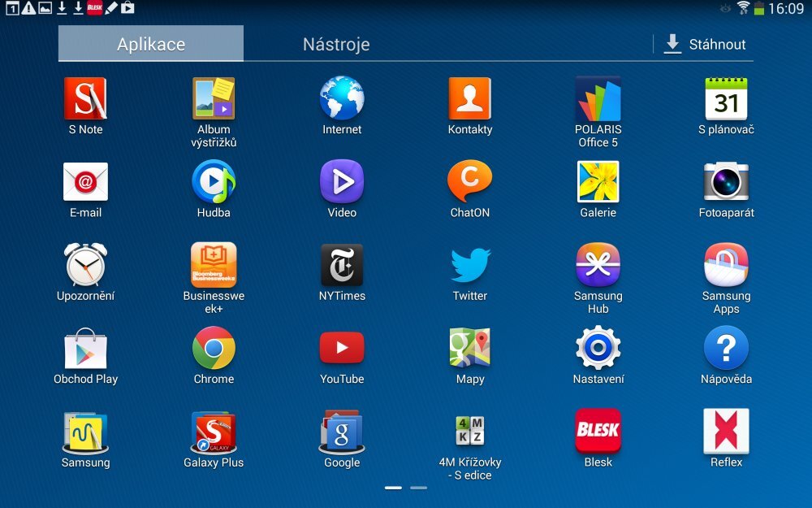Select the Aplikace tab
This screenshot has width=812, height=508.
(150, 43)
